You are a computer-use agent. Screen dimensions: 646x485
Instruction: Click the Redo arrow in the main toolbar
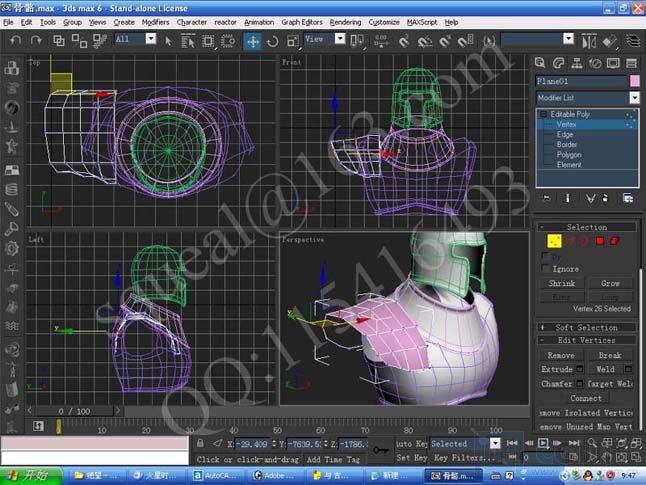pyautogui.click(x=36, y=40)
